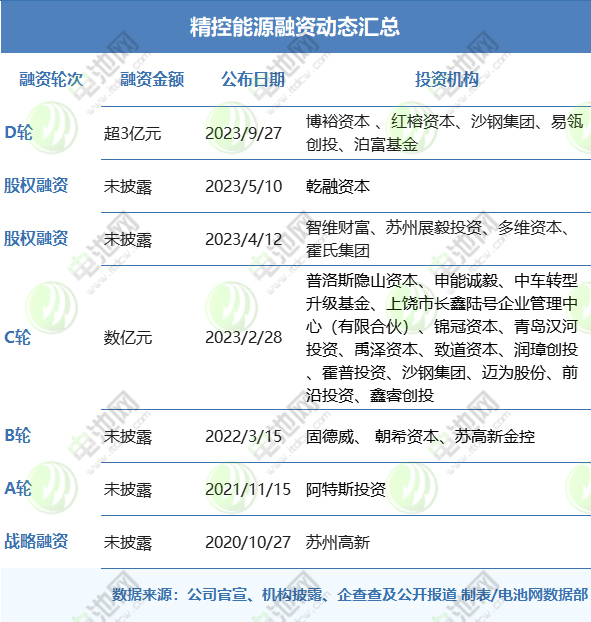Click the 战略融资 row label
The width and height of the screenshot is (591, 622).
36,541
